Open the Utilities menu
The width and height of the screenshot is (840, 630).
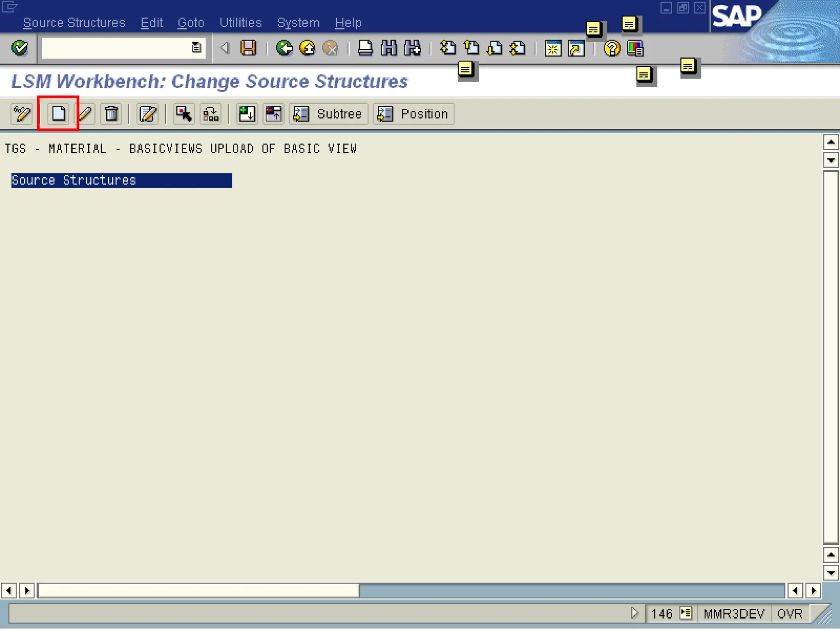pos(240,23)
